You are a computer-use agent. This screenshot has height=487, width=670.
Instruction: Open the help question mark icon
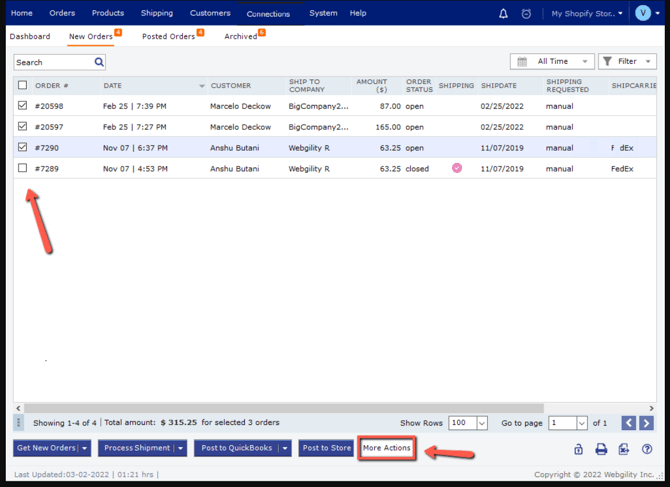[x=647, y=449]
